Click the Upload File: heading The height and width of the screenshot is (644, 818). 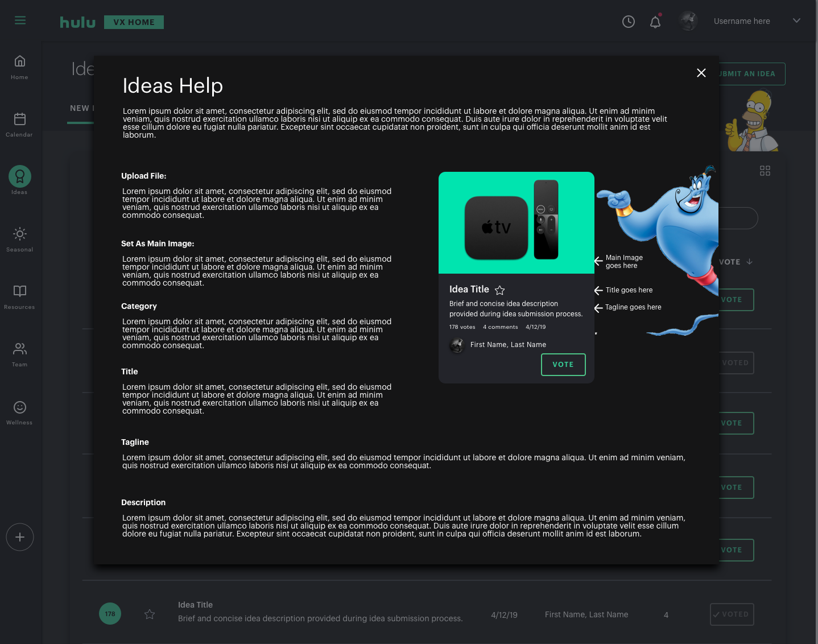point(144,176)
